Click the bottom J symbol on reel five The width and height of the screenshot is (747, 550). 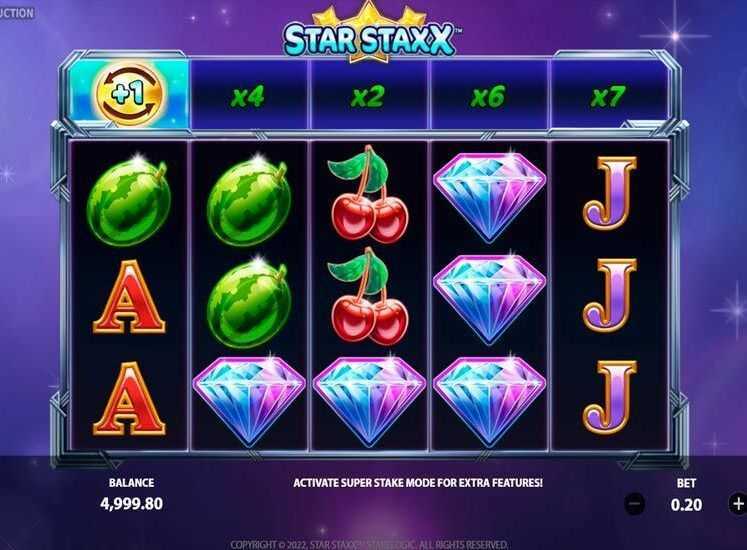(610, 397)
